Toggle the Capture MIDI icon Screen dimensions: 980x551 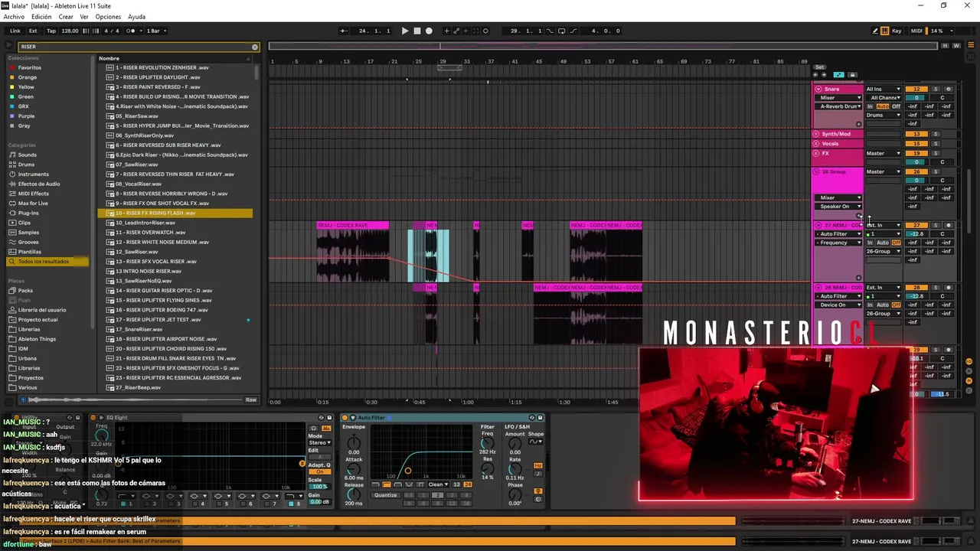coord(476,31)
